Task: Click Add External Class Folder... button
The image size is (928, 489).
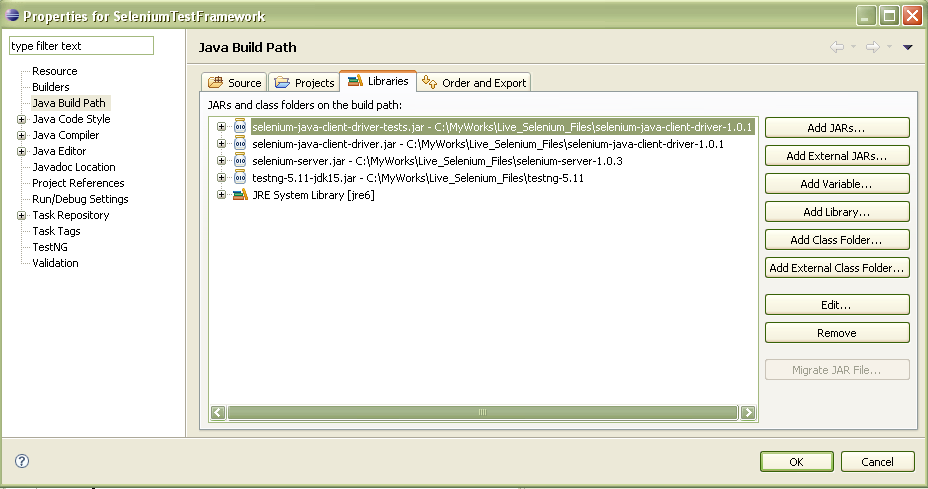Action: click(x=837, y=268)
